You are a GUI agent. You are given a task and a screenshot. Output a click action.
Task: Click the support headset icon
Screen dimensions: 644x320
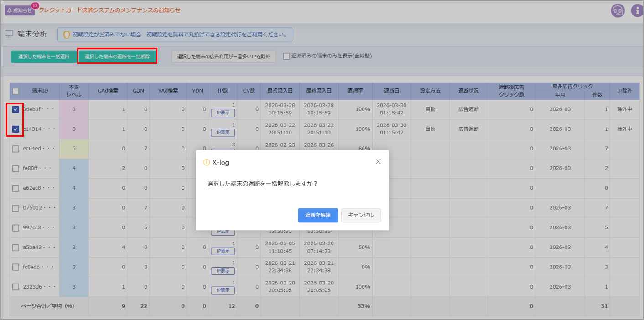click(618, 10)
